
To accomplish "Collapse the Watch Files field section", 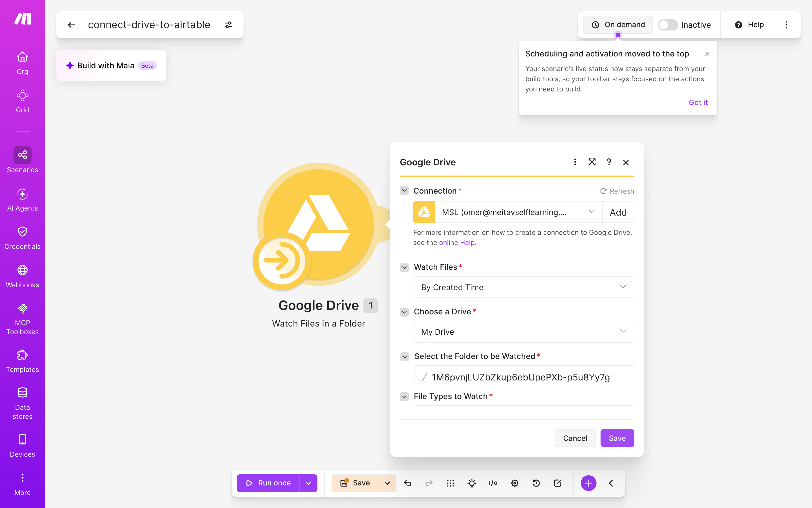I will [x=404, y=268].
